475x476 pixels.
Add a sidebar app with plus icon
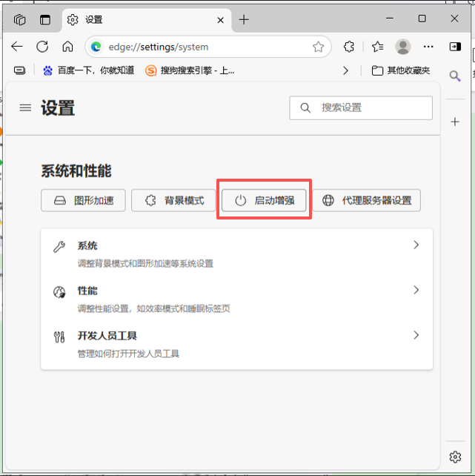(x=455, y=122)
